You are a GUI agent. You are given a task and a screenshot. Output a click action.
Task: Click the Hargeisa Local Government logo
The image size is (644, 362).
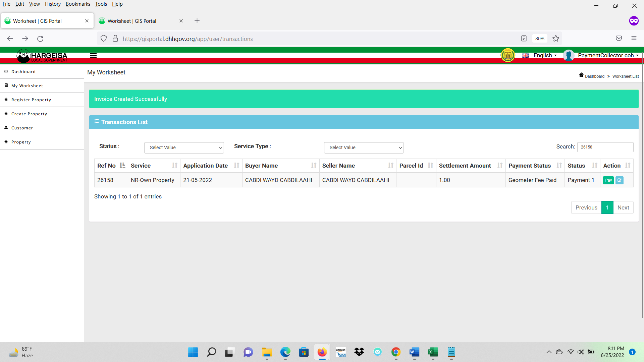click(42, 56)
